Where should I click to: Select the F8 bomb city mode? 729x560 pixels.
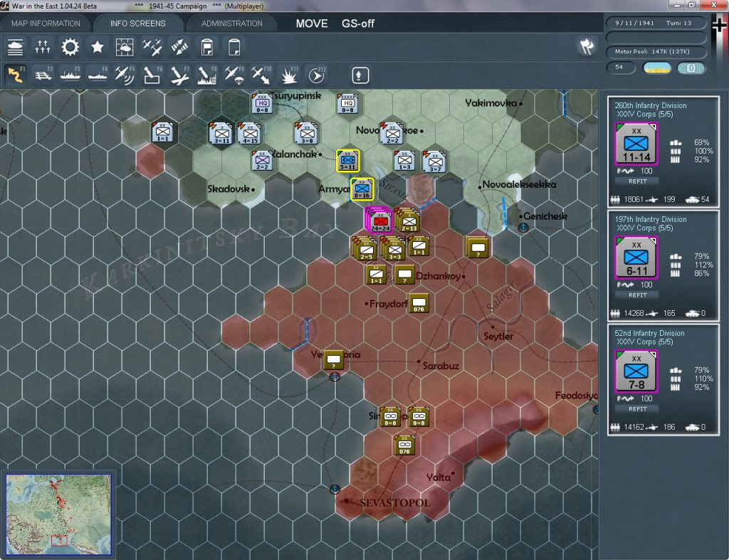tap(207, 75)
